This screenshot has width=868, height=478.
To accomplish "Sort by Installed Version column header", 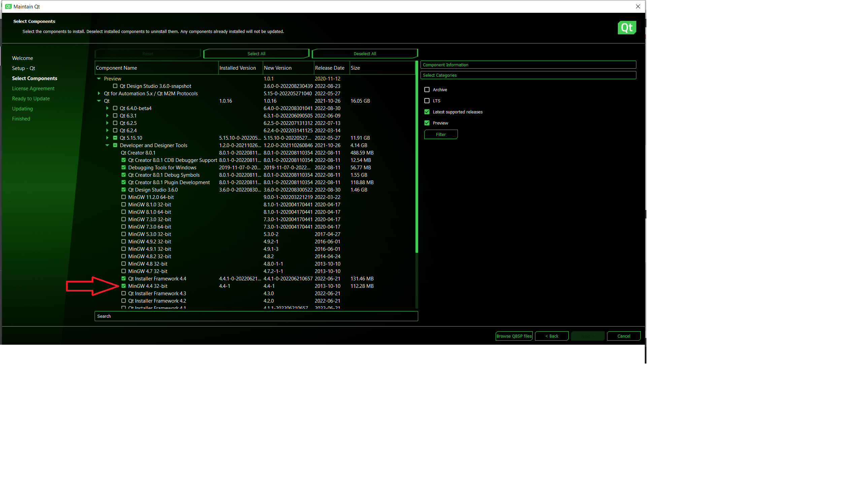I will click(x=241, y=68).
